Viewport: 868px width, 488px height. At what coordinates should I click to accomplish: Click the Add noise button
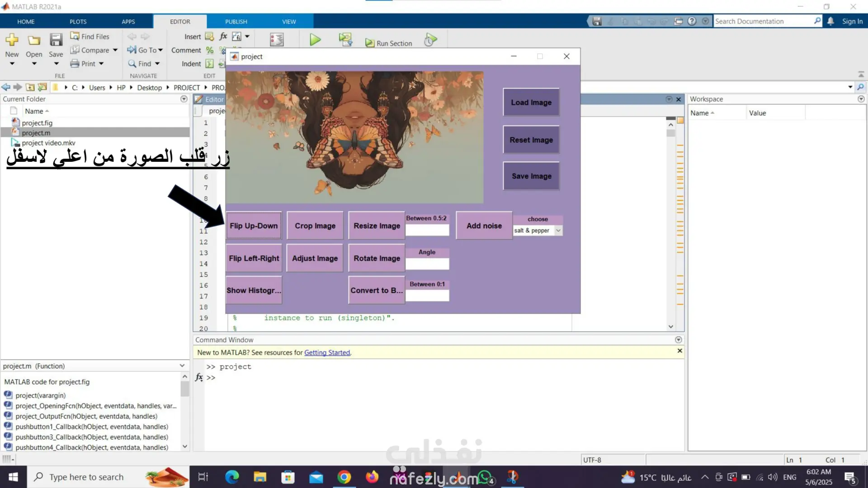tap(484, 225)
